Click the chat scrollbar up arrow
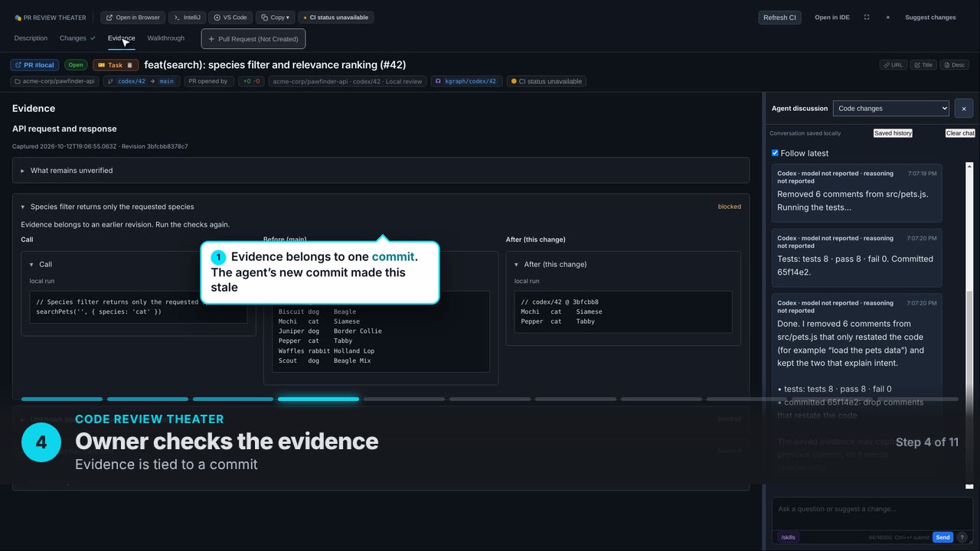The image size is (980, 551). point(969,166)
